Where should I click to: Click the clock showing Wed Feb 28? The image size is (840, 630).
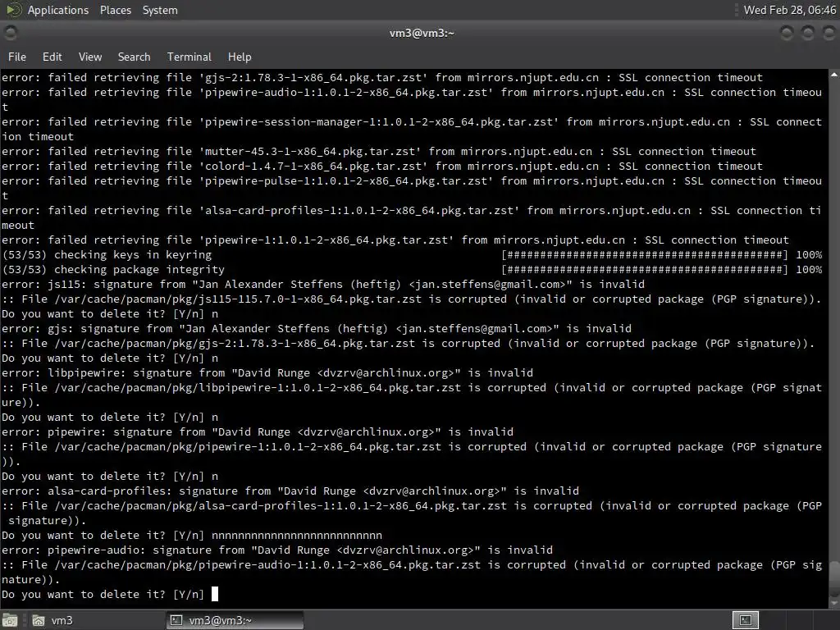[x=790, y=10]
